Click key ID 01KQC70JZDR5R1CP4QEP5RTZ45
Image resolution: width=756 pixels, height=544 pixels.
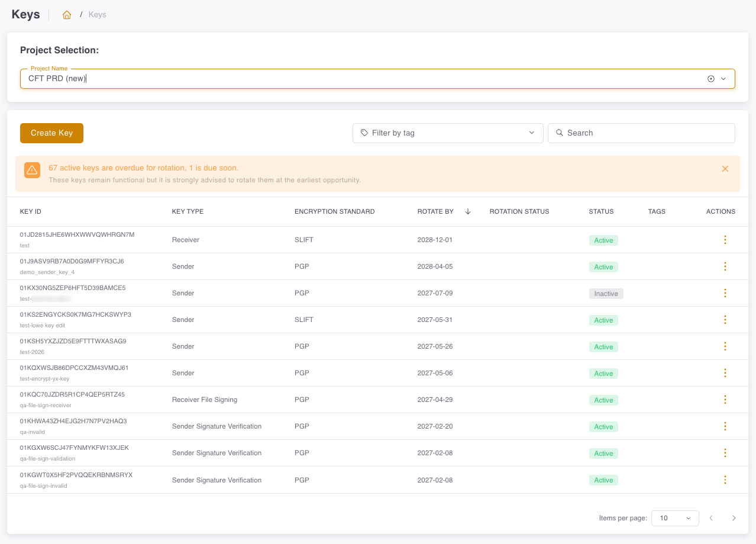coord(72,394)
